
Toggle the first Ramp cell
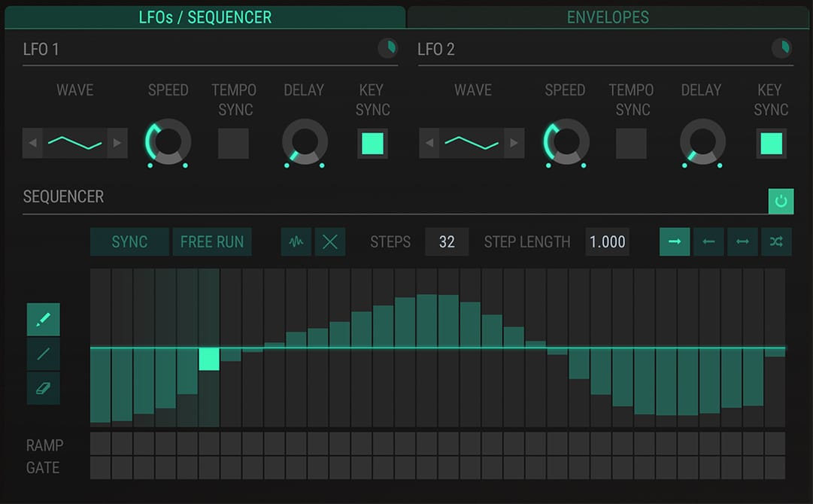(101, 444)
